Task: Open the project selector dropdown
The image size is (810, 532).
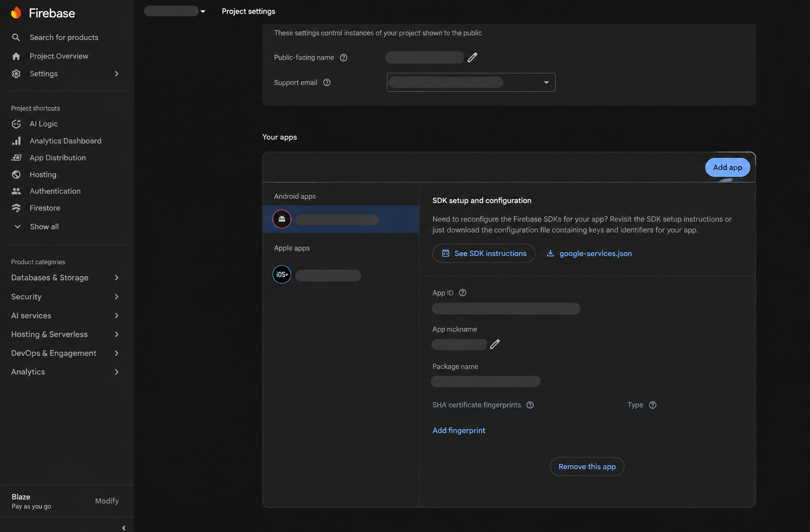Action: click(175, 11)
